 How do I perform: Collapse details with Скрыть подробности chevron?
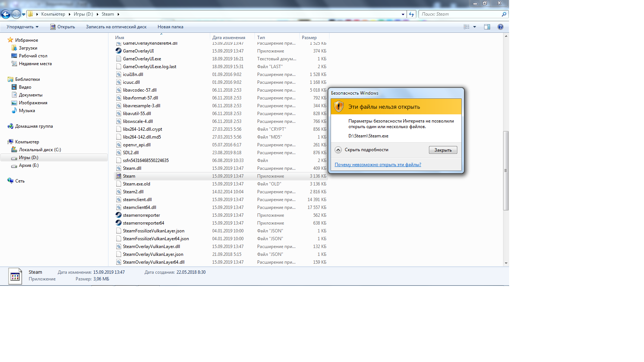[338, 150]
